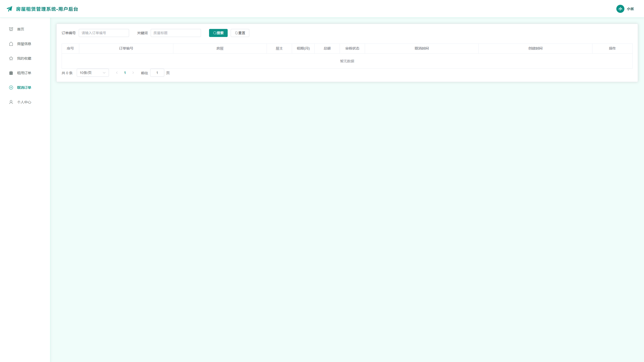Click the 订单编号 input field
644x362 pixels.
pos(104,33)
